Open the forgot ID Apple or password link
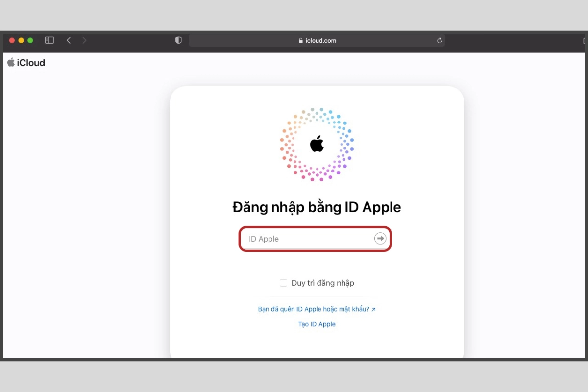This screenshot has height=392, width=588. [316, 309]
